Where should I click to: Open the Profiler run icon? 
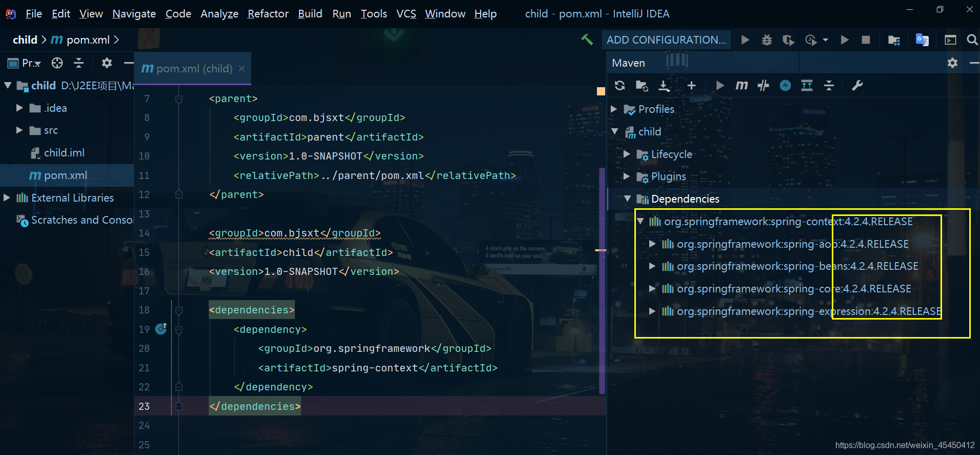coord(811,40)
